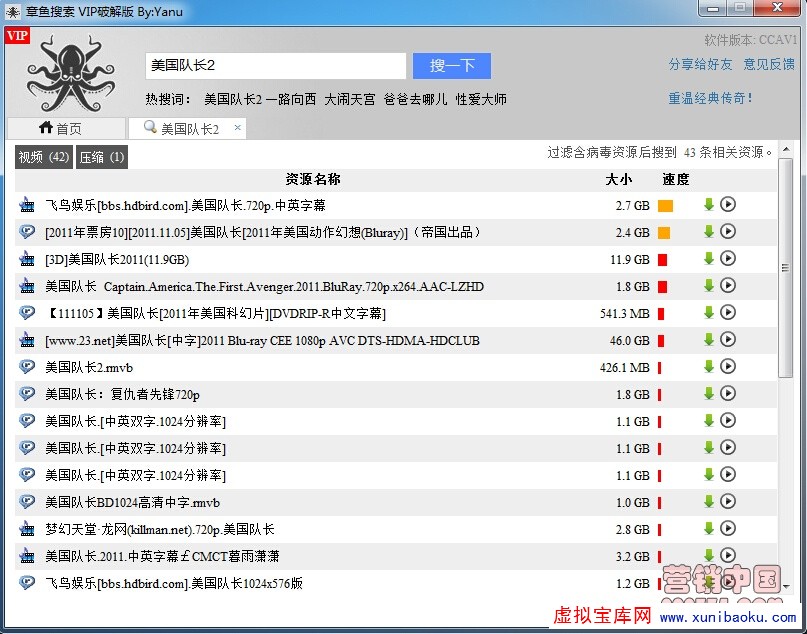Click hot search term 大闹天宫
Image resolution: width=807 pixels, height=634 pixels.
(x=350, y=99)
